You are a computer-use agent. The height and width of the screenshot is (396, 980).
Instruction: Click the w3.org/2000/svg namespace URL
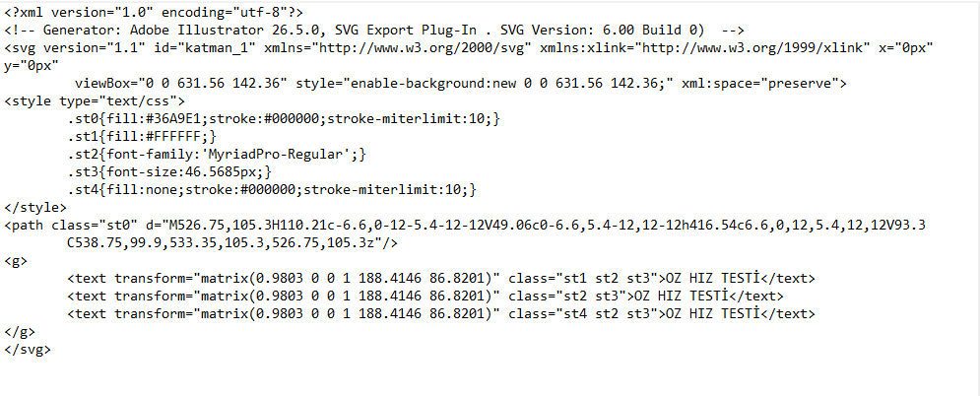(x=425, y=47)
